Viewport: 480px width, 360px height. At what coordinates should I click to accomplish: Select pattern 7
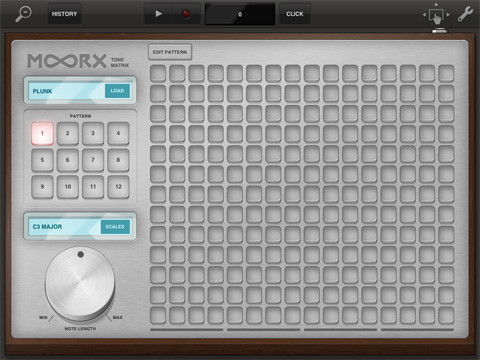(x=93, y=160)
